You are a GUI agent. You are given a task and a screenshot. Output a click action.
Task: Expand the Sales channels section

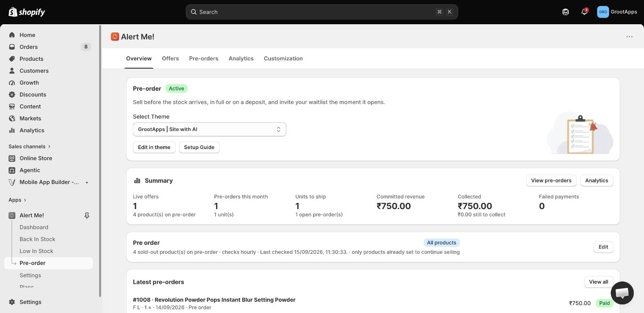(30, 146)
